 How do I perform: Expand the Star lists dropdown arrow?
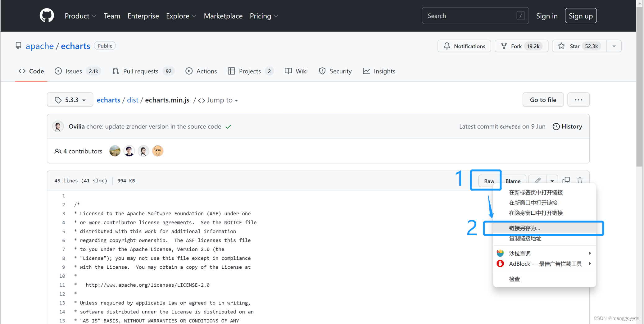pos(614,46)
